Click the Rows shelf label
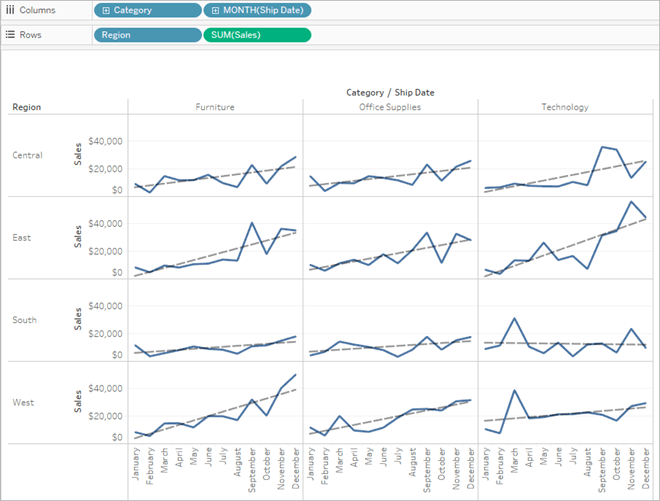Viewport: 660px width, 501px height. coord(30,35)
